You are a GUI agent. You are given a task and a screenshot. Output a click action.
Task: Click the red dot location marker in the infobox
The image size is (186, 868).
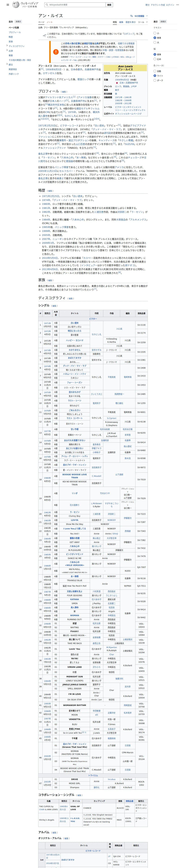pos(117,83)
